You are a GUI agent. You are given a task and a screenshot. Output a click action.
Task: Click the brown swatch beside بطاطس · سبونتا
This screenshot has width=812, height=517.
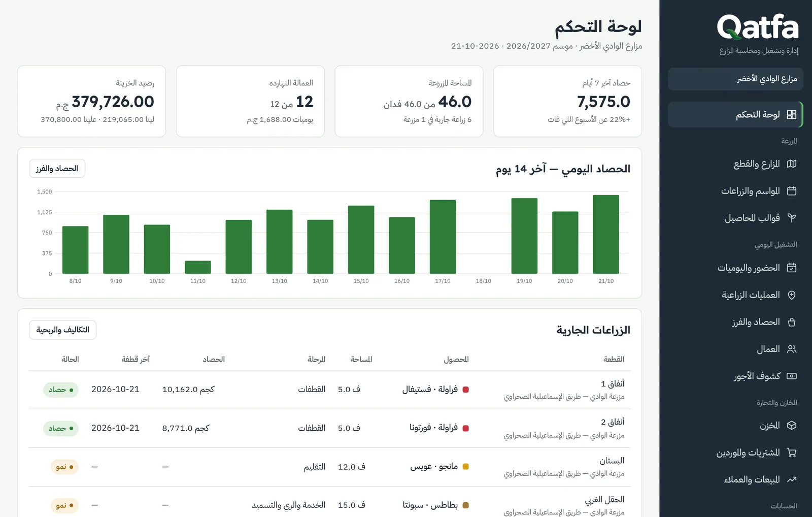coord(466,505)
